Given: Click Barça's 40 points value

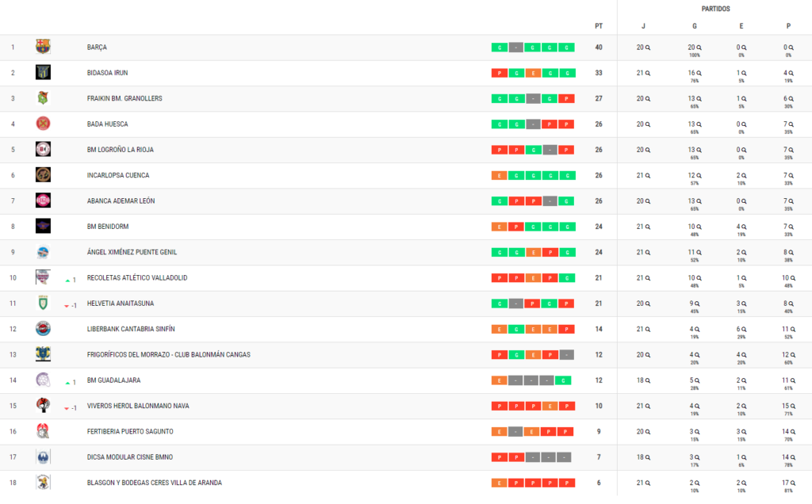Looking at the screenshot, I should pos(599,47).
